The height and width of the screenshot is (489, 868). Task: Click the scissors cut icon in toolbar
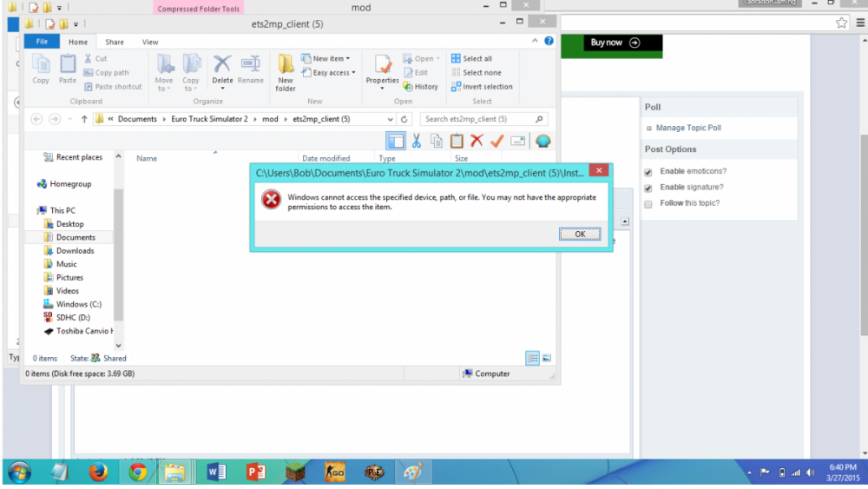[417, 141]
